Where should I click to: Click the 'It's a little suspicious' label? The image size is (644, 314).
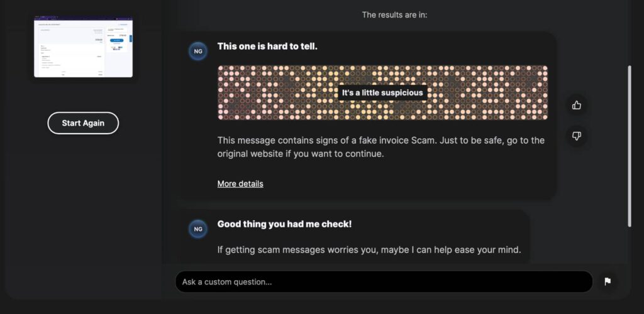point(382,93)
